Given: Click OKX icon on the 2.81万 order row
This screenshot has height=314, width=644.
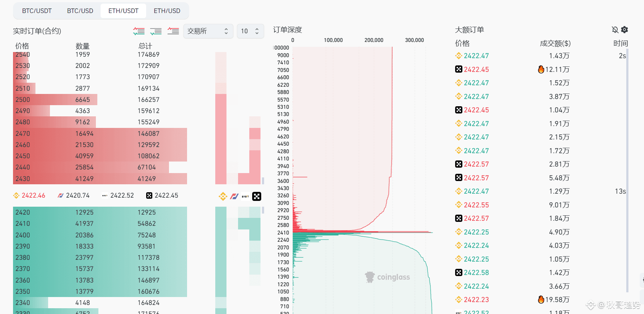Looking at the screenshot, I should coord(459,164).
